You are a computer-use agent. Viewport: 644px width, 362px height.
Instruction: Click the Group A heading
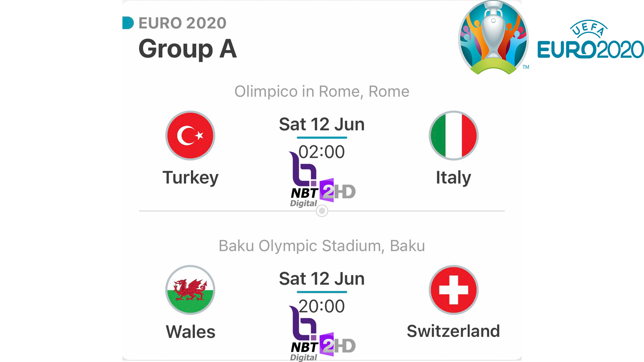point(187,49)
